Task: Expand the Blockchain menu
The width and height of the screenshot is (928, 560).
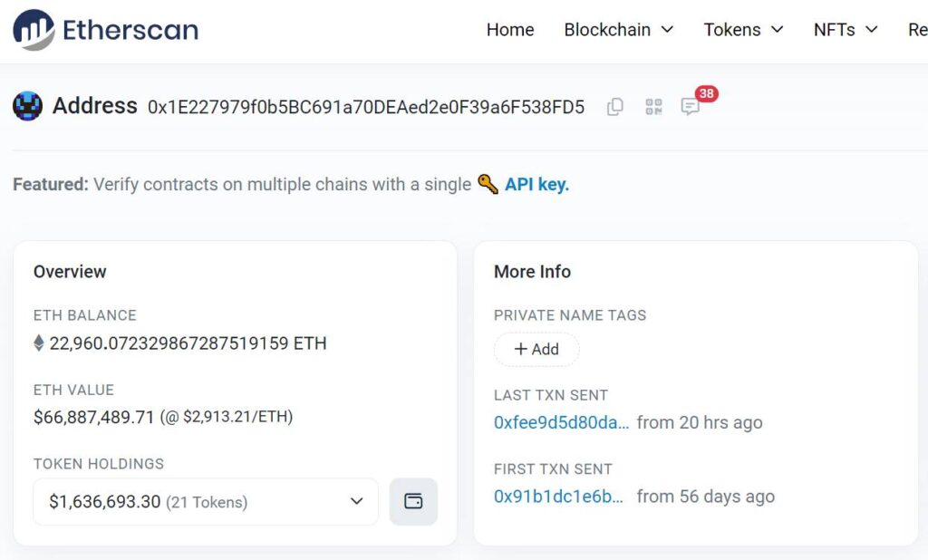Action: click(618, 30)
